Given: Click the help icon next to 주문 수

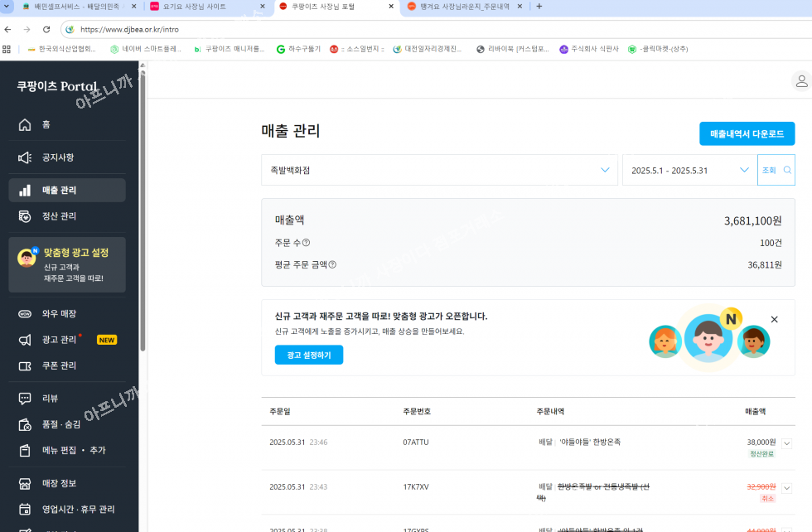Looking at the screenshot, I should (306, 243).
